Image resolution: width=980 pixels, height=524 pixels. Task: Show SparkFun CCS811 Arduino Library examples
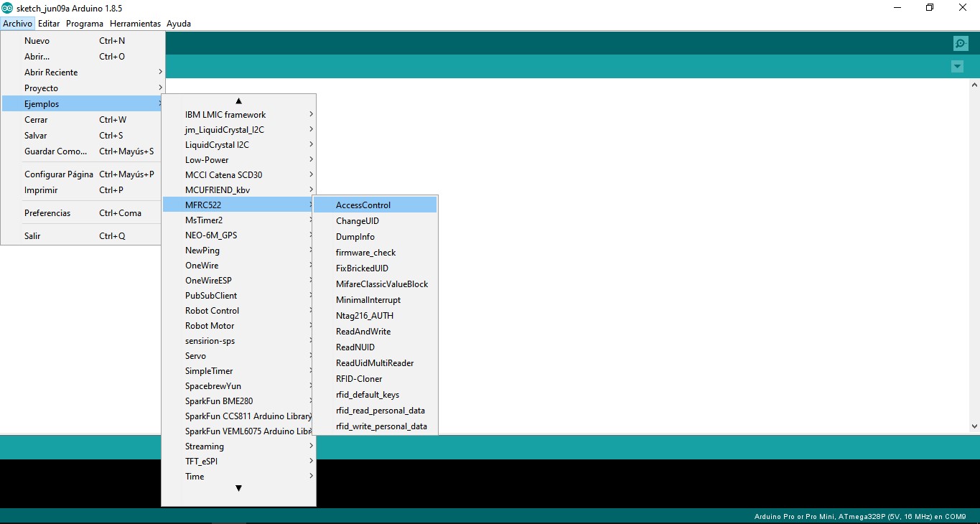point(238,416)
